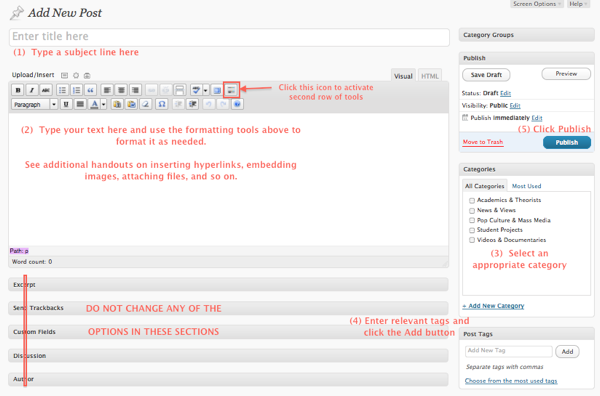Toggle bold formatting in the editor
The height and width of the screenshot is (396, 600).
click(x=18, y=90)
